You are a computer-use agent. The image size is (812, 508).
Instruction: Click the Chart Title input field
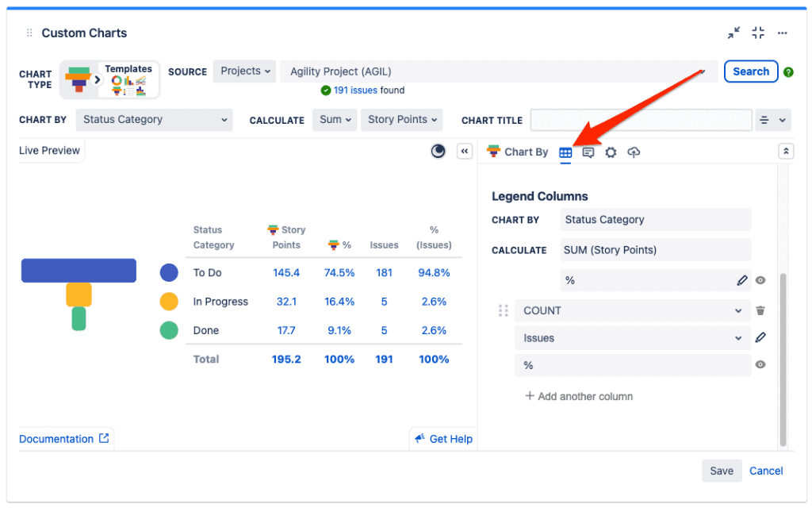(x=640, y=121)
